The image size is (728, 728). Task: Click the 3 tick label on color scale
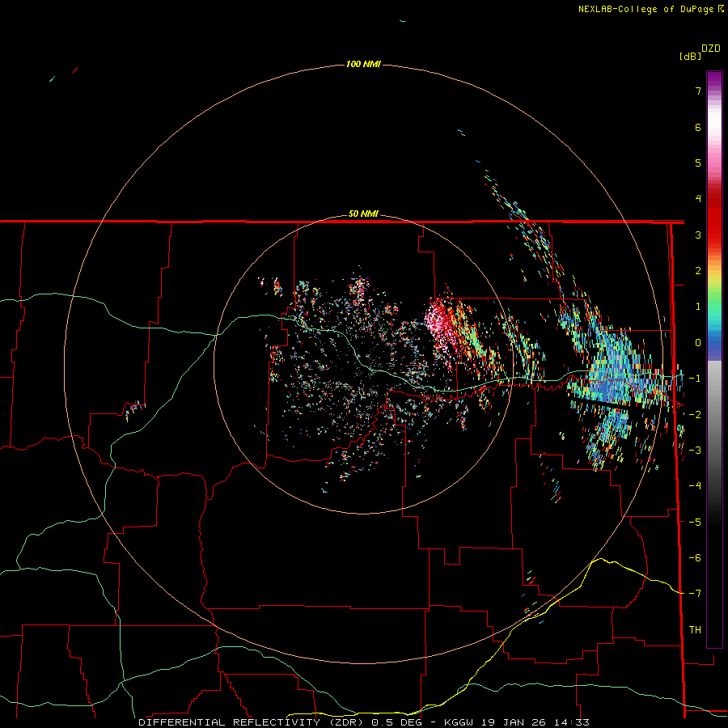pos(698,235)
